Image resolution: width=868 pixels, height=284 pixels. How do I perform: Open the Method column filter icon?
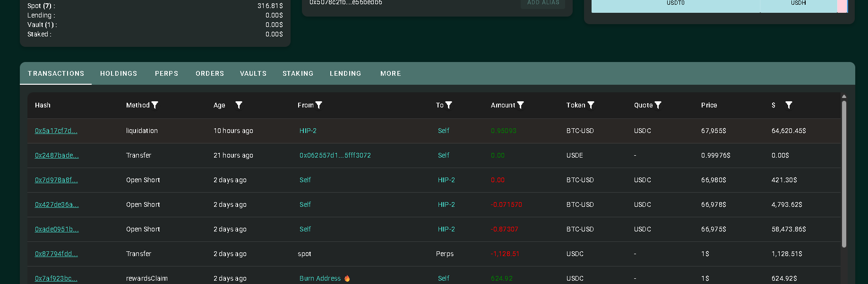155,105
